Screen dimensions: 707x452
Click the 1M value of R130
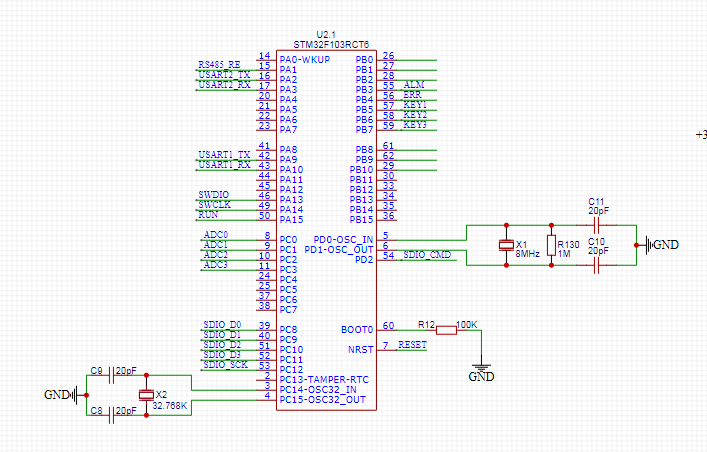pyautogui.click(x=564, y=254)
